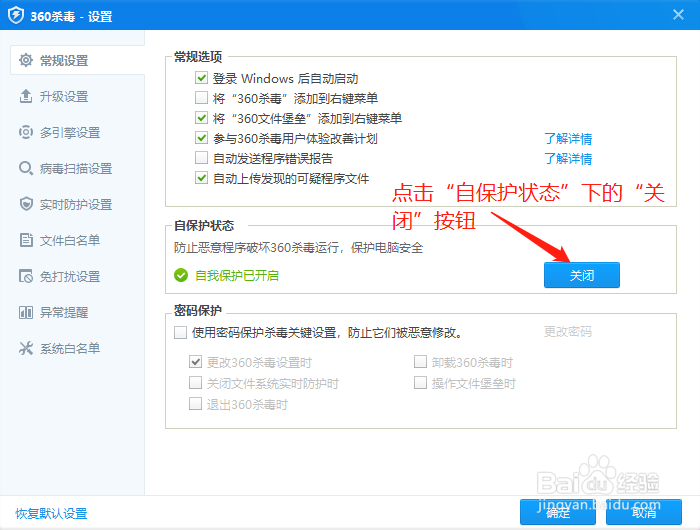Close the 360杀毒 settings window

tap(678, 15)
